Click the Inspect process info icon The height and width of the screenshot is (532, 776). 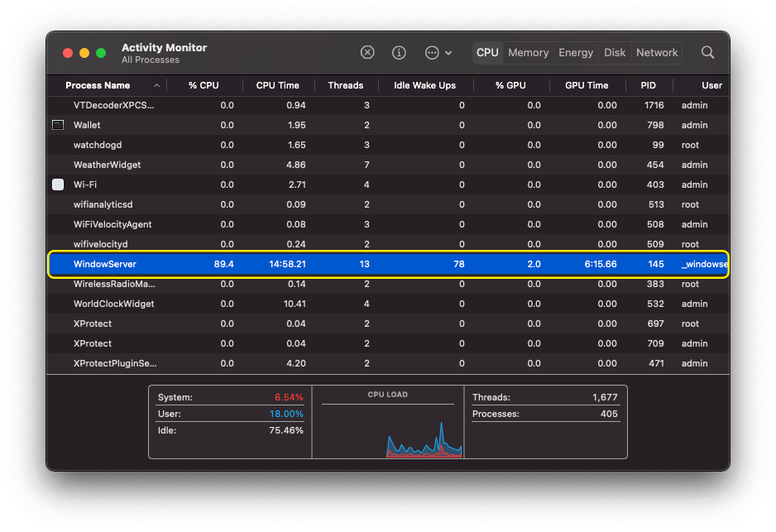(399, 52)
